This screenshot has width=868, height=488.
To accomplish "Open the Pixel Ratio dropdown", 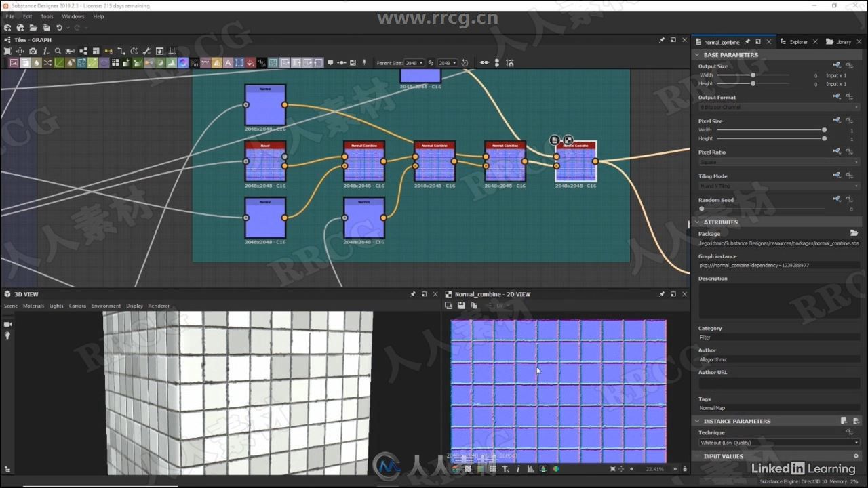I will pyautogui.click(x=778, y=162).
